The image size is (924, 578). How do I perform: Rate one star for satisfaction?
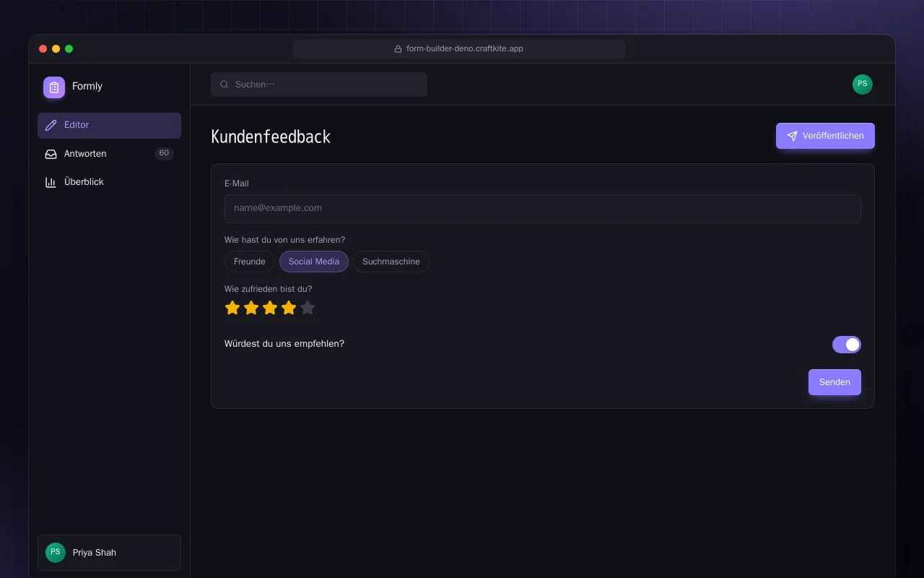pyautogui.click(x=232, y=308)
